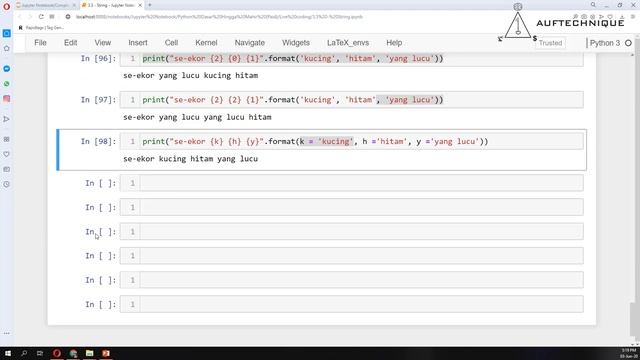Click Opera icon on Windows taskbar
The width and height of the screenshot is (640, 360).
click(x=57, y=353)
